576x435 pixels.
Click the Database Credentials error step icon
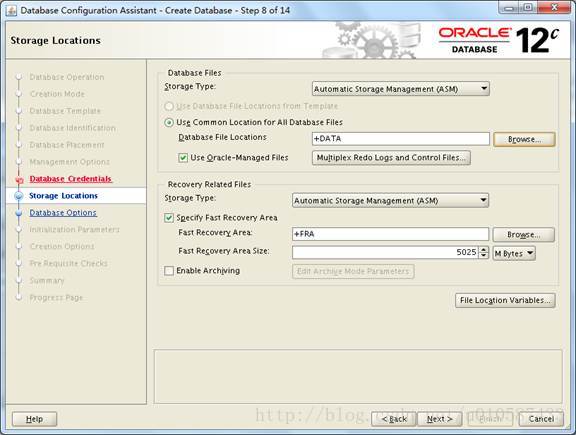click(x=19, y=180)
